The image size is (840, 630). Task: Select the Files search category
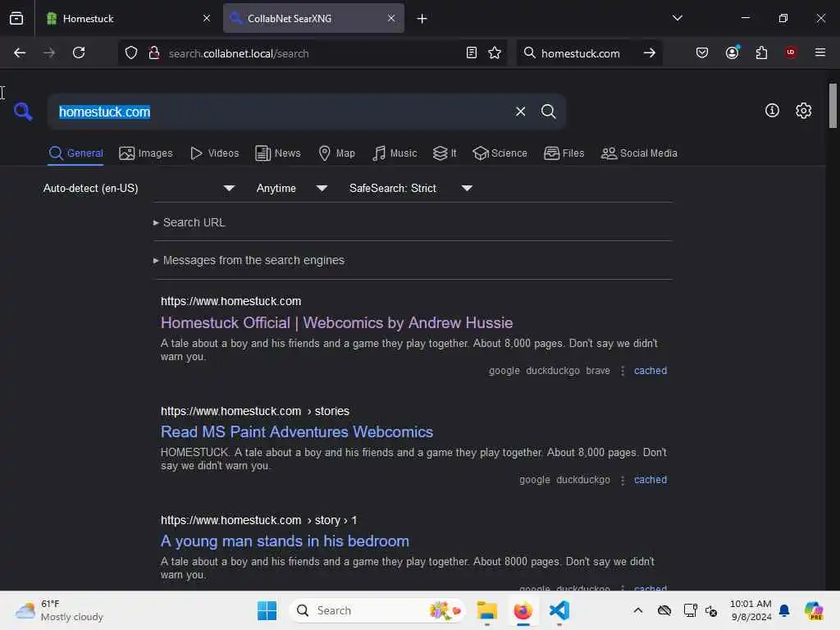(564, 153)
